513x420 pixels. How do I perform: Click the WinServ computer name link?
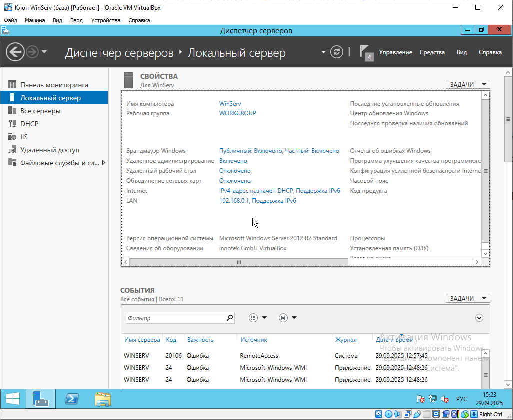[x=230, y=103]
